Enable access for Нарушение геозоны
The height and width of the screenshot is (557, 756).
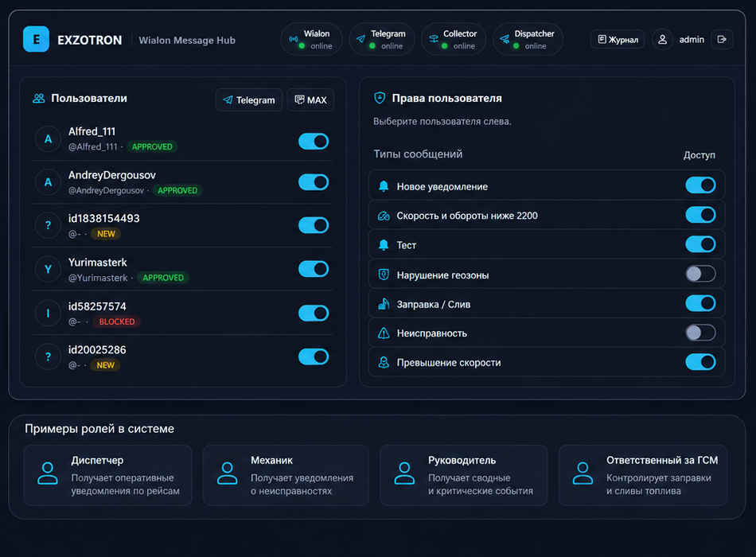700,274
